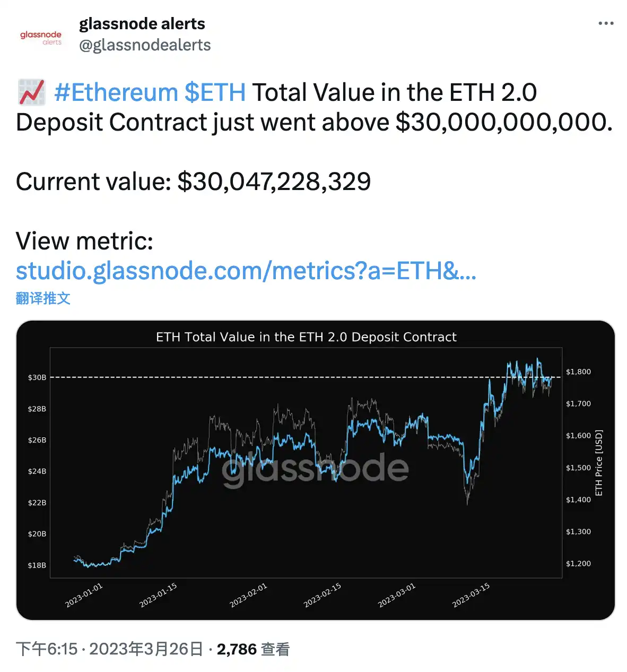Click the 2,786 查看 view count
Viewport: 627px width, 672px height.
coord(253,649)
